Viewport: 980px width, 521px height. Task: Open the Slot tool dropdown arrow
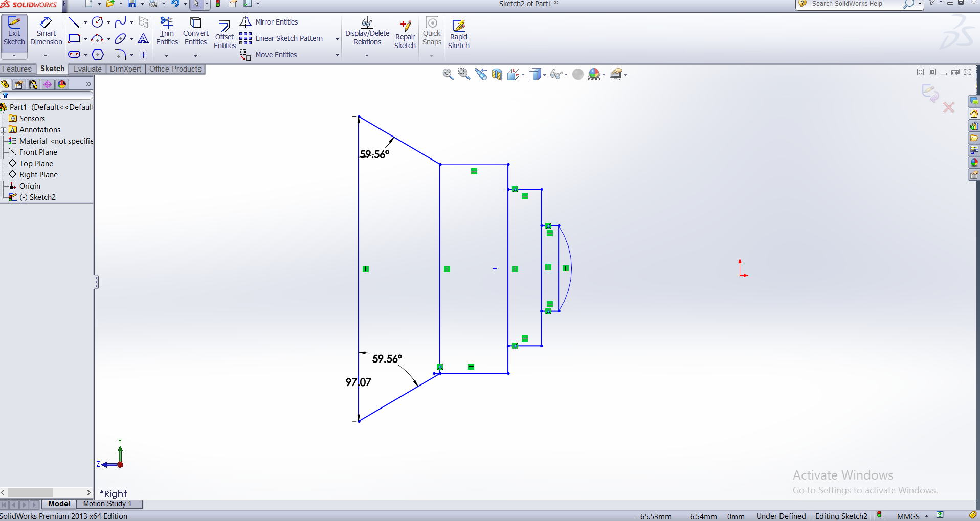pyautogui.click(x=85, y=55)
